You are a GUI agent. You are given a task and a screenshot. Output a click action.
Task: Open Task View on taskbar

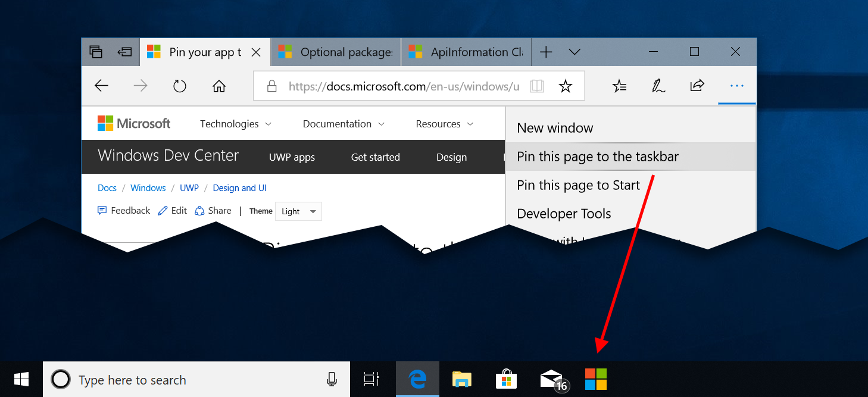pyautogui.click(x=371, y=379)
